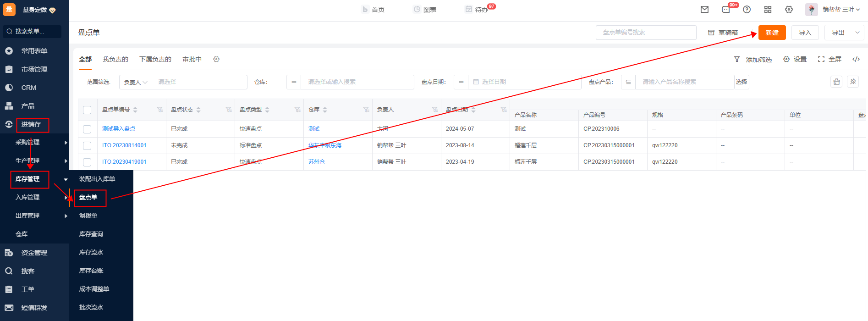Click the 量 logo icon at top-left

point(9,9)
